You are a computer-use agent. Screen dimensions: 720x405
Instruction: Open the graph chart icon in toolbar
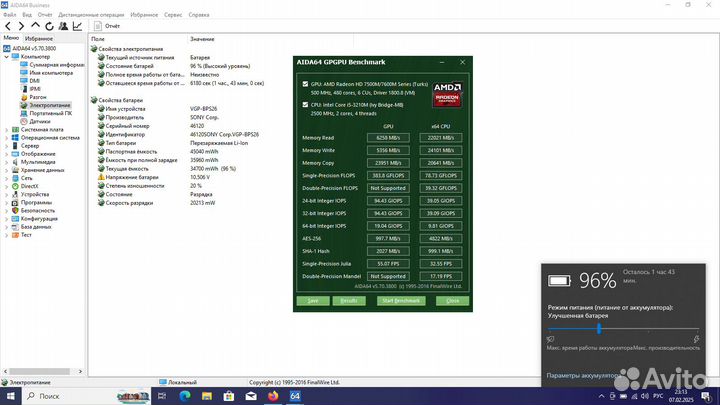pos(77,26)
